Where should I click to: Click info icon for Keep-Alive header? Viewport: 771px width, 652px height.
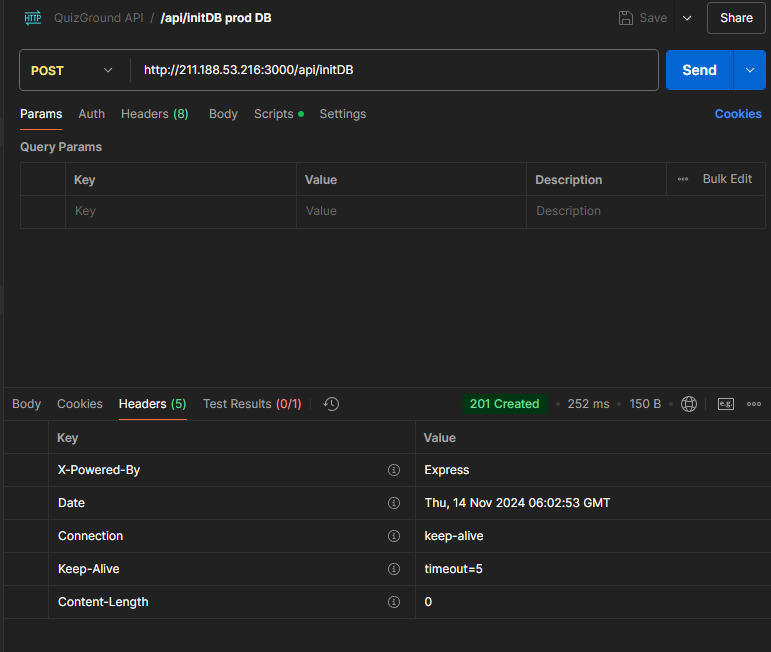(x=394, y=569)
